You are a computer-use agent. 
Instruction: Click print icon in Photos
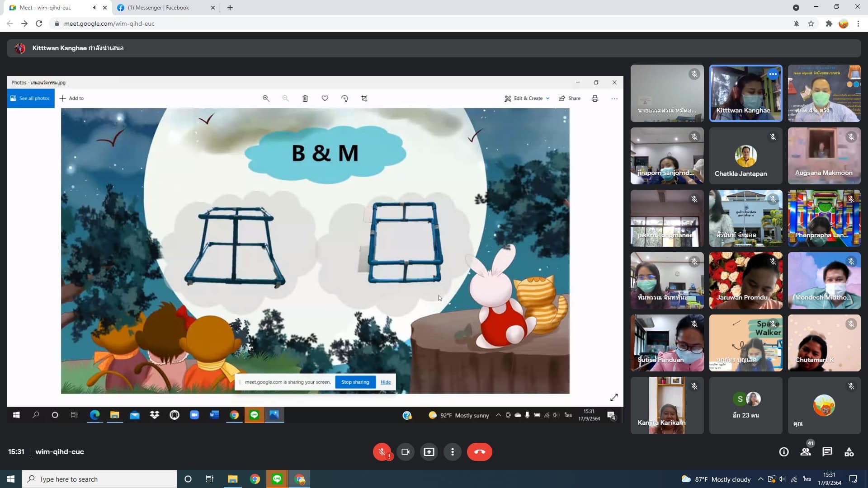point(595,98)
